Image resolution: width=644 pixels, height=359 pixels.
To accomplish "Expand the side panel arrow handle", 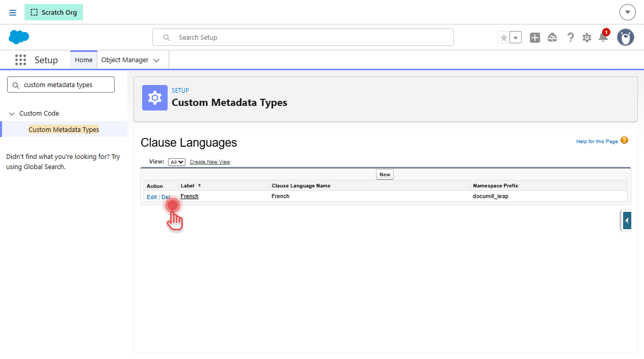I will click(627, 220).
